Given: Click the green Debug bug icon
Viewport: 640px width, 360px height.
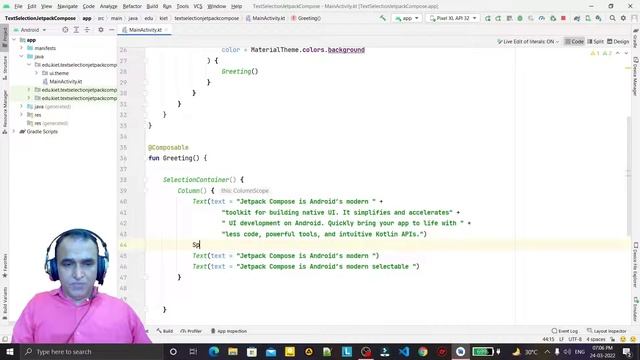Looking at the screenshot, I should coord(520,18).
